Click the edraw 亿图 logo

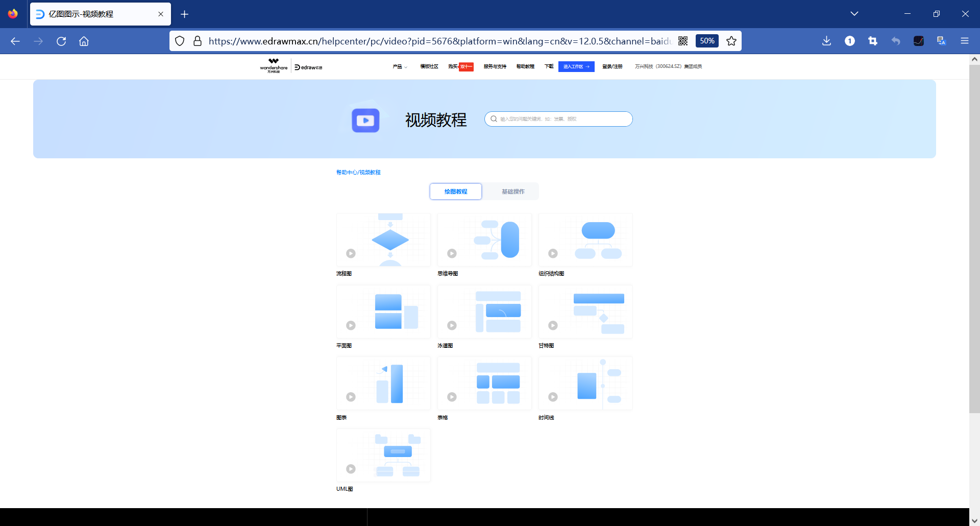click(308, 67)
